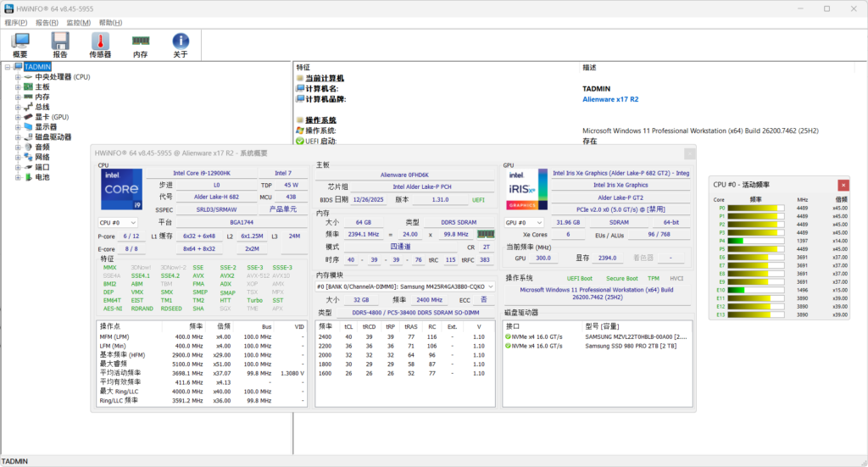Select the 计算机品牌 row label

click(325, 99)
